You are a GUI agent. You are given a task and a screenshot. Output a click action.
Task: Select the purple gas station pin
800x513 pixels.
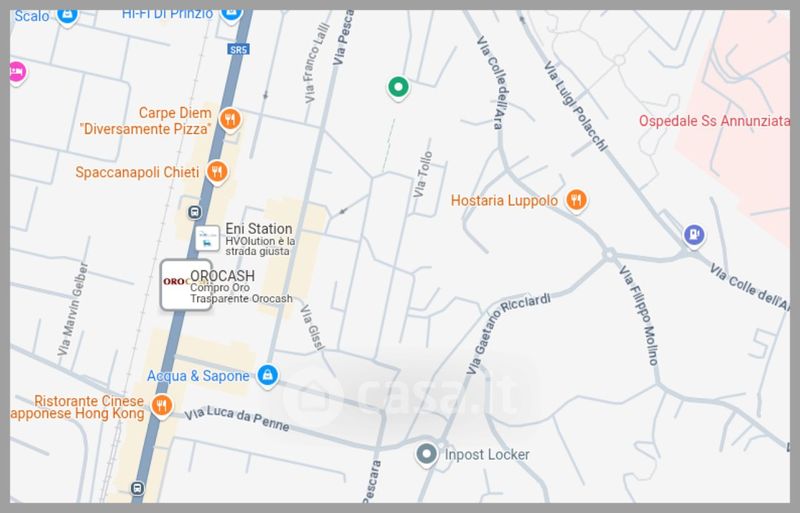(693, 235)
